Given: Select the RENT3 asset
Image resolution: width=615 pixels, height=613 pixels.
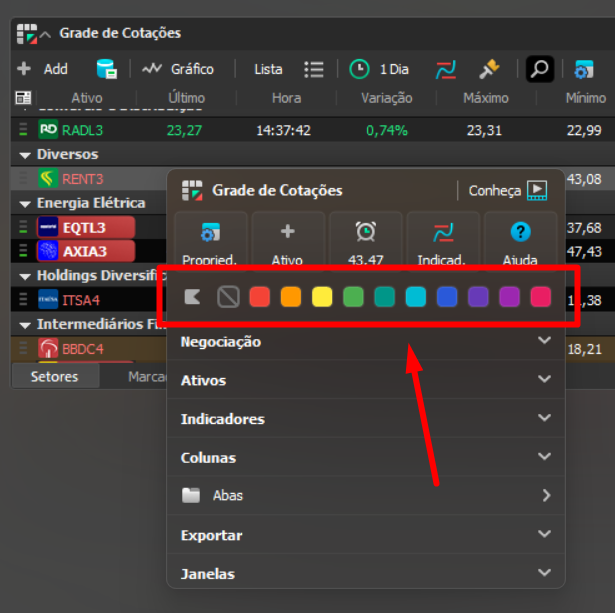Looking at the screenshot, I should 82,179.
